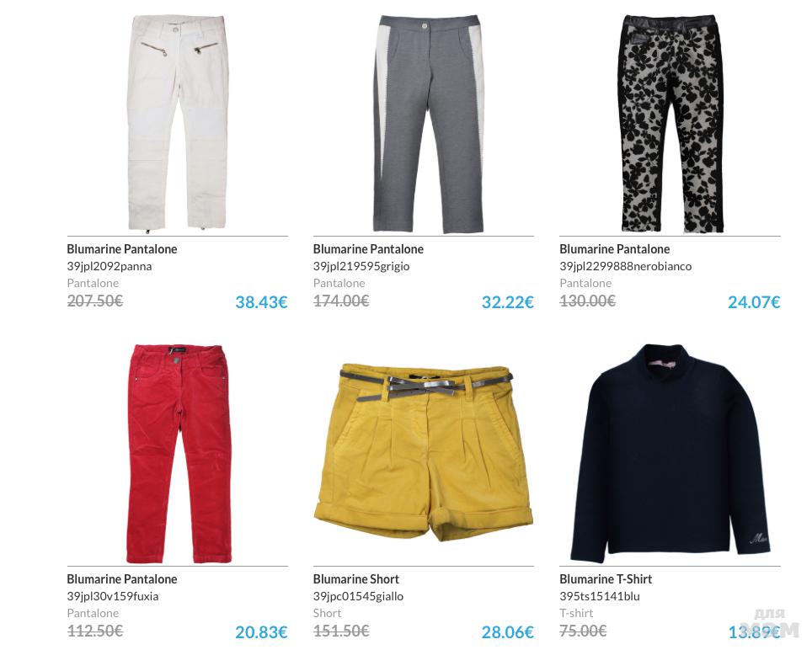Click the 24.07€ discounted price
Viewport: 812px width, 650px height.
point(754,302)
